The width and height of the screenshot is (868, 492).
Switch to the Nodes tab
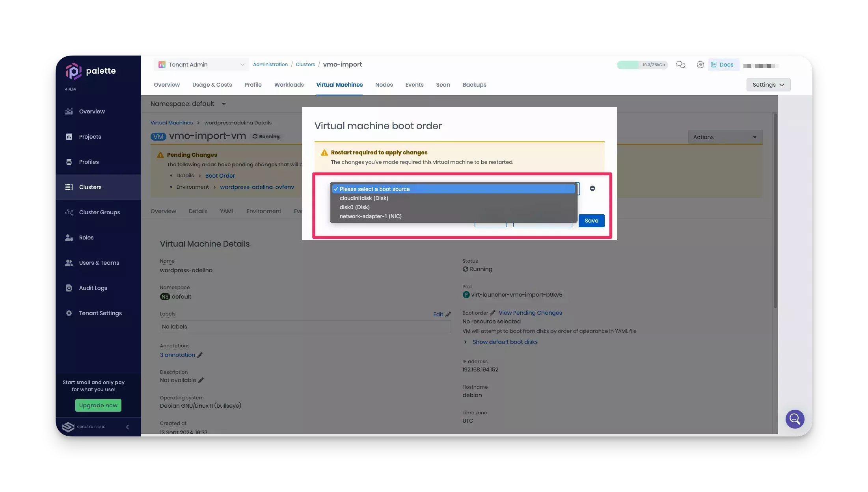click(x=384, y=85)
